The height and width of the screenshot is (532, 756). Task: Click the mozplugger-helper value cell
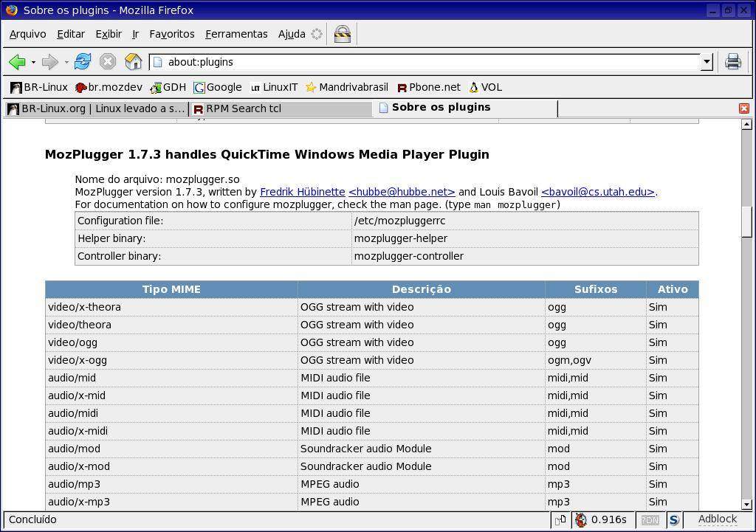(525, 238)
